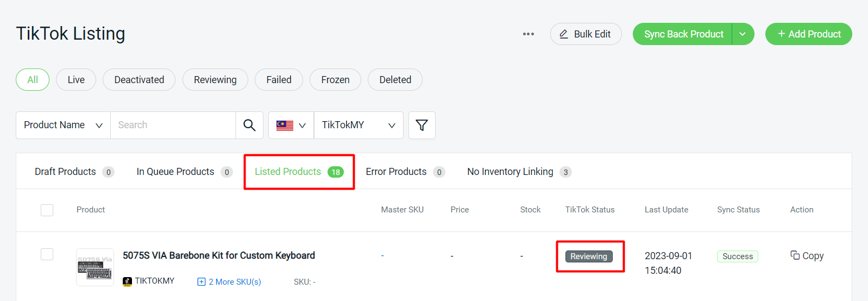The width and height of the screenshot is (868, 301).
Task: Open the Product Name search-type dropdown
Action: 63,125
